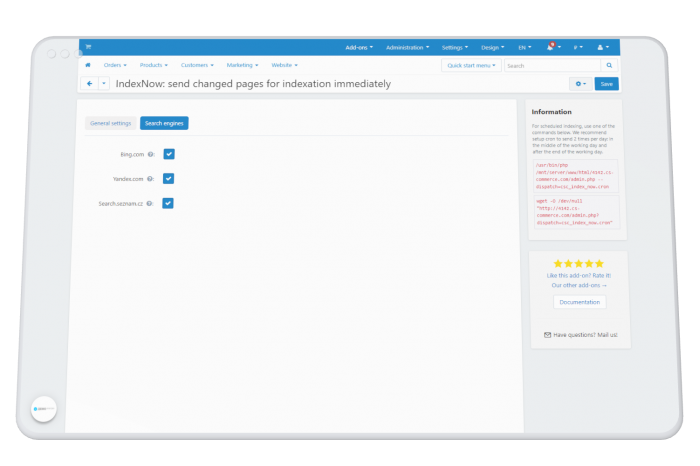
Task: Show help tooltip for Yandex.com
Action: pos(150,179)
